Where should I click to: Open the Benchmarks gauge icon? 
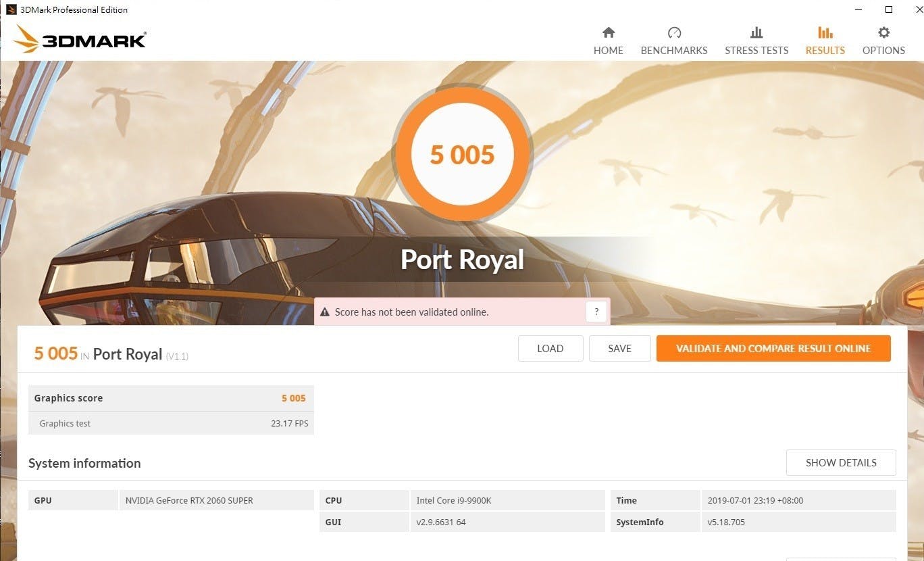click(x=674, y=32)
